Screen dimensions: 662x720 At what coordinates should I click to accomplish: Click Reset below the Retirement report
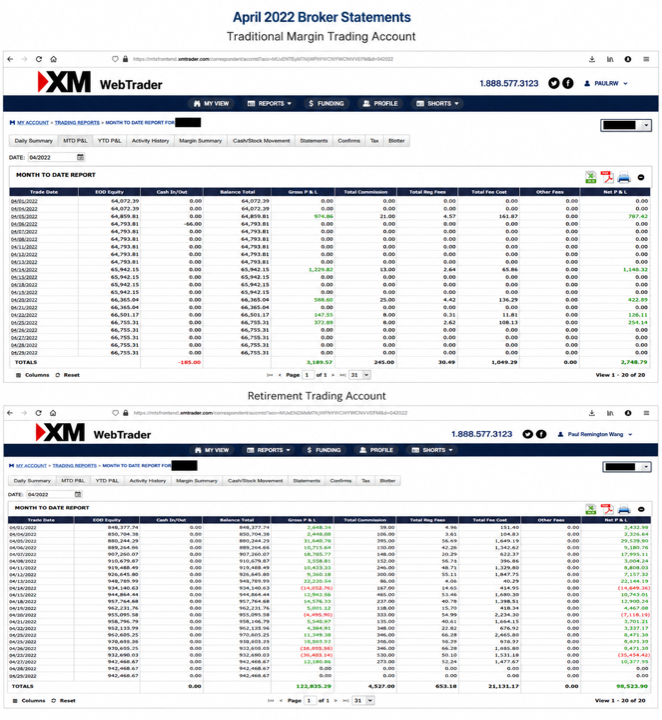pos(63,701)
